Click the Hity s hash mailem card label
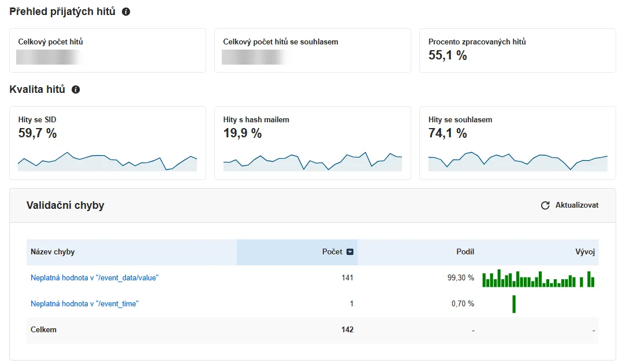Screen dimensions: 626x364 [256, 119]
